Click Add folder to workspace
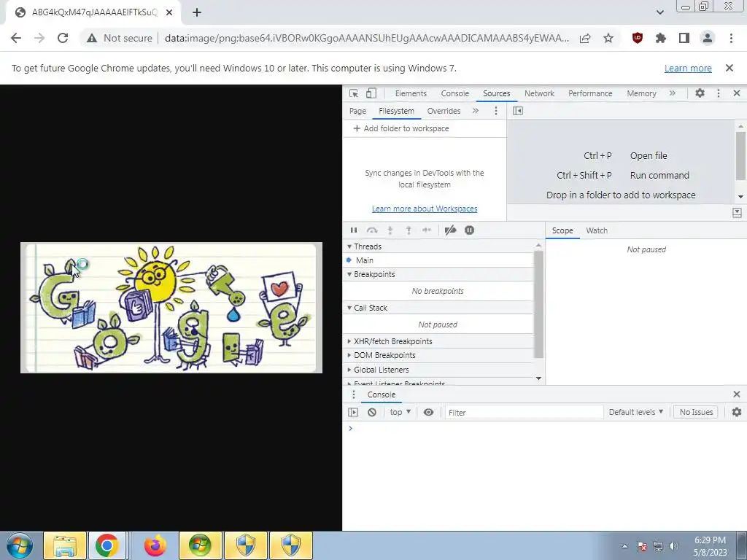The height and width of the screenshot is (560, 747). 401,128
